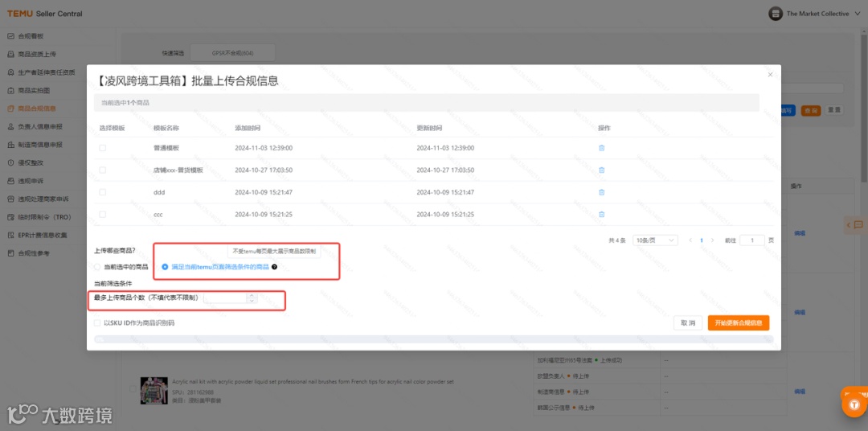Increase 最多上传商品个数 with up arrow
This screenshot has width=868, height=431.
(x=252, y=295)
